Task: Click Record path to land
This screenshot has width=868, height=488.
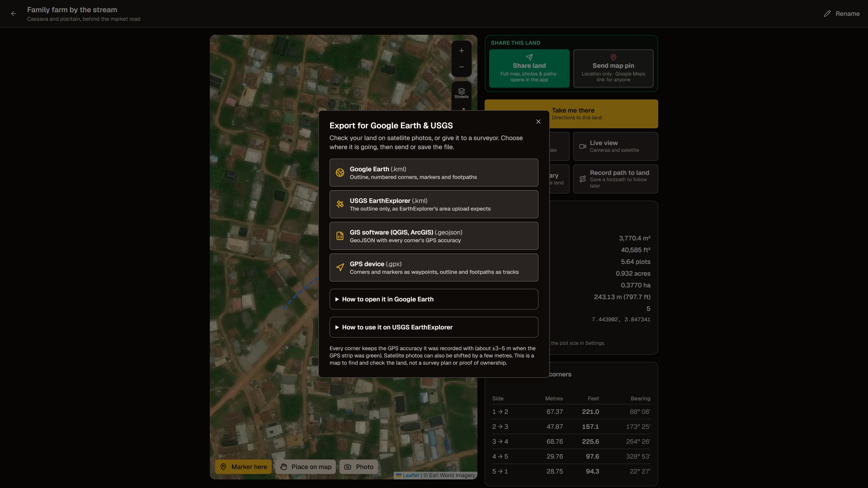Action: [615, 179]
